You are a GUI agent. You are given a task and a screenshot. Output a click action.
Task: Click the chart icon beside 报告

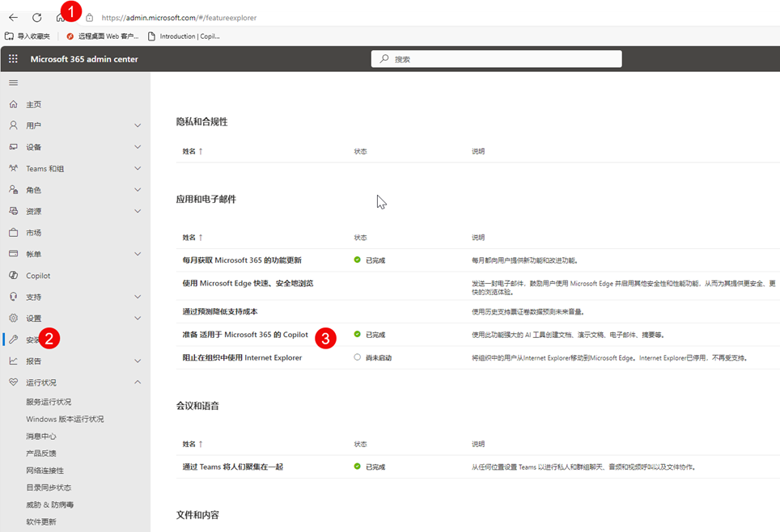pos(14,361)
